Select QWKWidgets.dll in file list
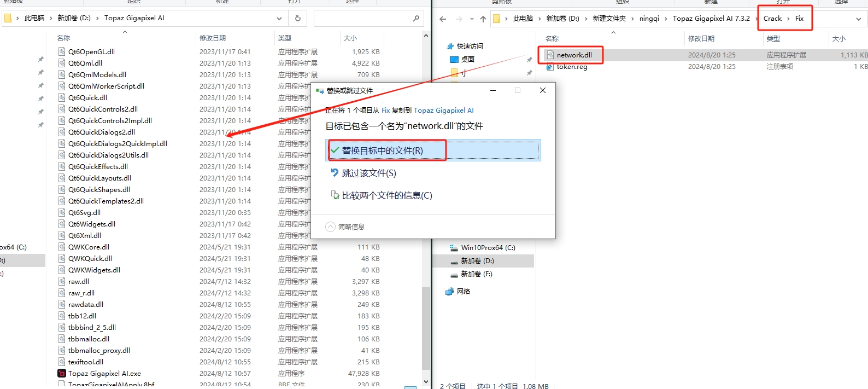 click(94, 270)
